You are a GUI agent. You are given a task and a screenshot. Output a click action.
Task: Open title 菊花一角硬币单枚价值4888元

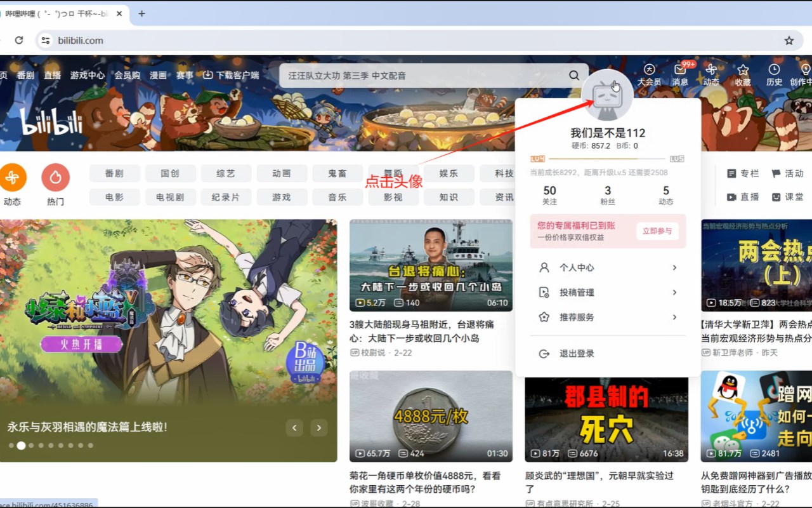(x=425, y=482)
